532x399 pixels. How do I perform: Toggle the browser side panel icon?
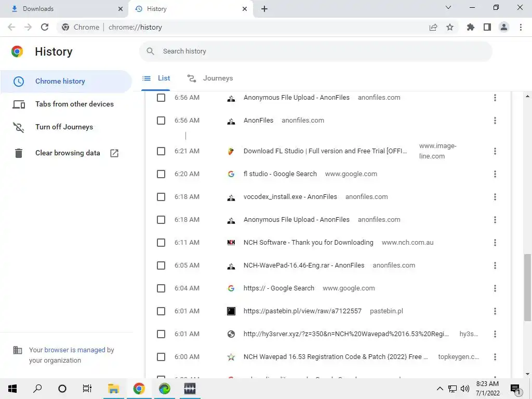pos(487,27)
